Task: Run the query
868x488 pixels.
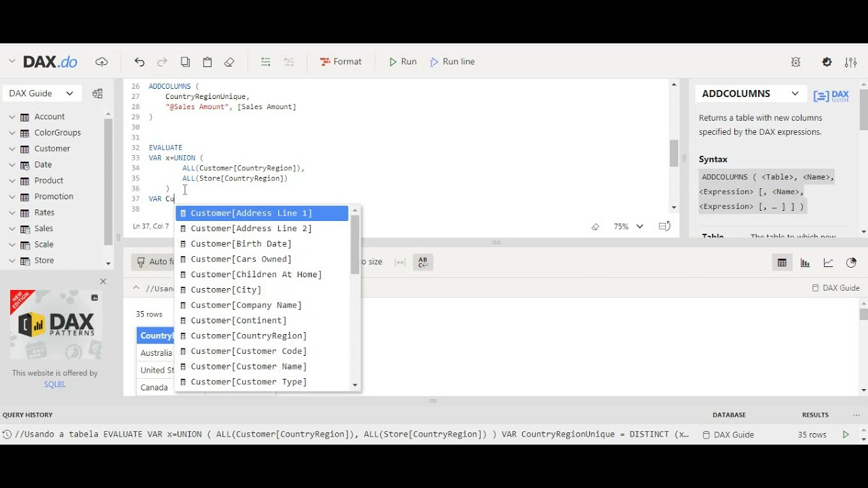Action: coord(403,62)
